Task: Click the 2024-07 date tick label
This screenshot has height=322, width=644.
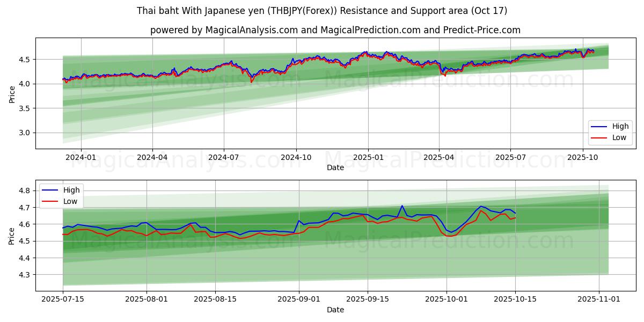Action: 223,157
